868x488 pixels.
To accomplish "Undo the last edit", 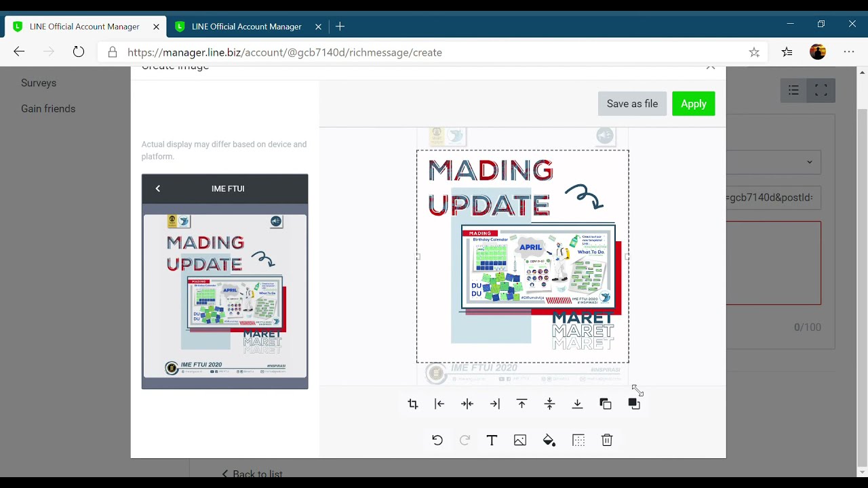I will click(437, 441).
